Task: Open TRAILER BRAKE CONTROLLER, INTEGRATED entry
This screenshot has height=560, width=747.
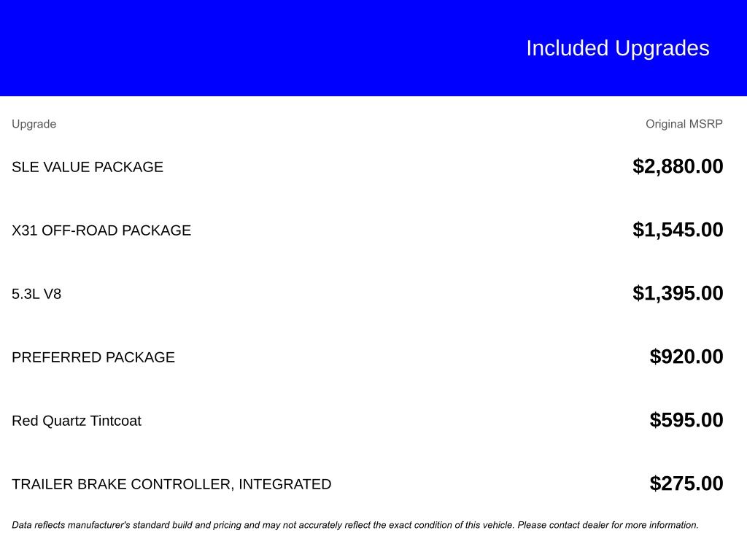Action: pos(171,484)
